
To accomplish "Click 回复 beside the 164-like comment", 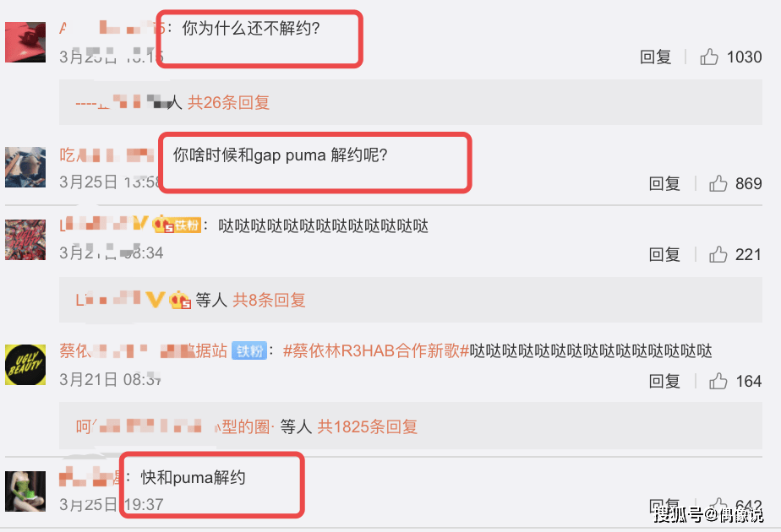I will pyautogui.click(x=664, y=381).
